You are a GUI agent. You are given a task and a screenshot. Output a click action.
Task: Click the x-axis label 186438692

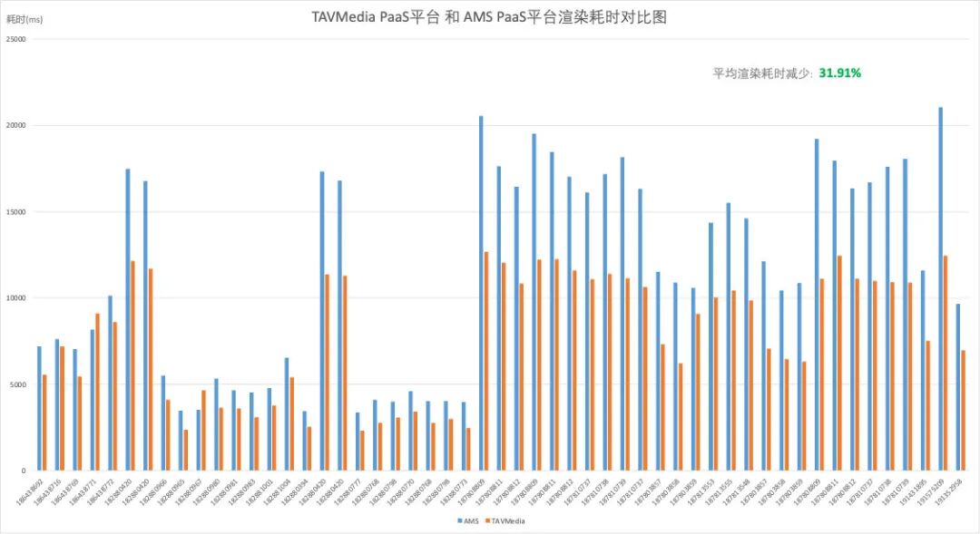pos(30,491)
